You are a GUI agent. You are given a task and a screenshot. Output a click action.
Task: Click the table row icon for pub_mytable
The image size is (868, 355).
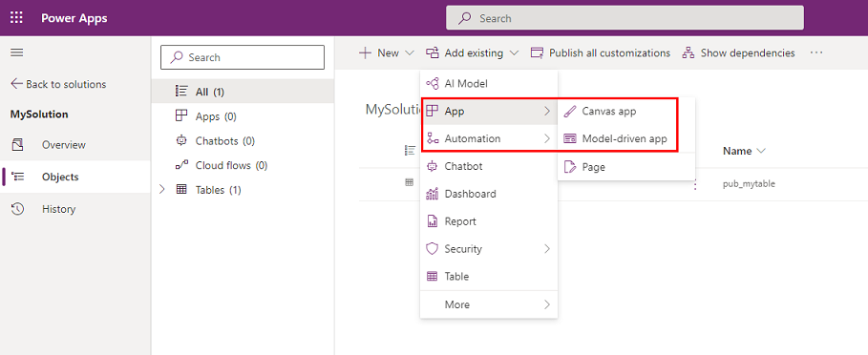[x=409, y=182]
